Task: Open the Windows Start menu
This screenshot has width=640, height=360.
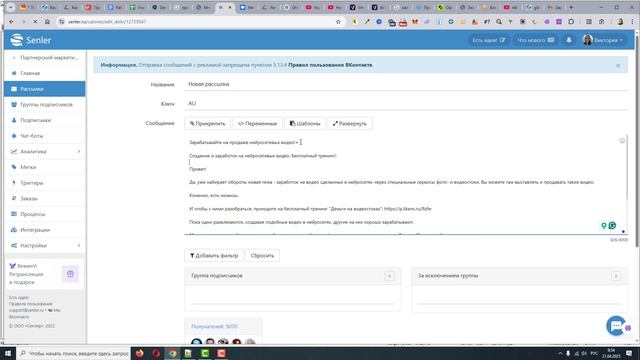Action: (8, 353)
